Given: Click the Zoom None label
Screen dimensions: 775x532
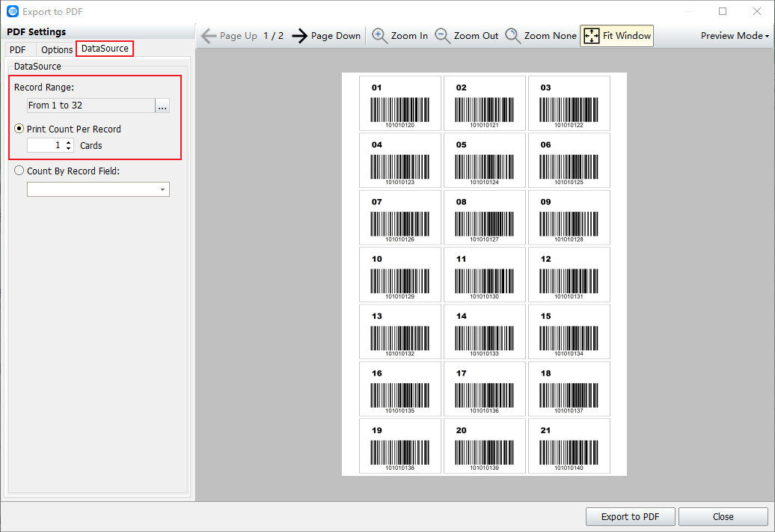Looking at the screenshot, I should 550,36.
